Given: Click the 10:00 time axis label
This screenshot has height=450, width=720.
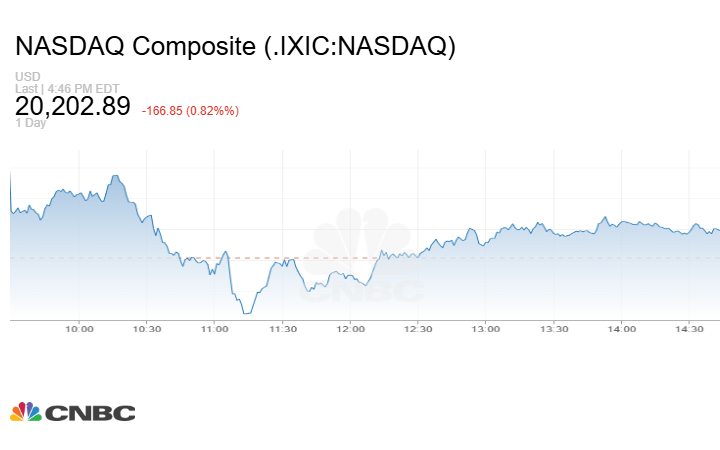Looking at the screenshot, I should tap(79, 329).
